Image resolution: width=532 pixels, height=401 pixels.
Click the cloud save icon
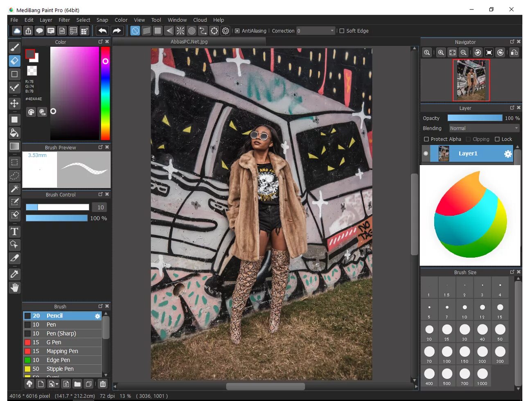tap(17, 31)
